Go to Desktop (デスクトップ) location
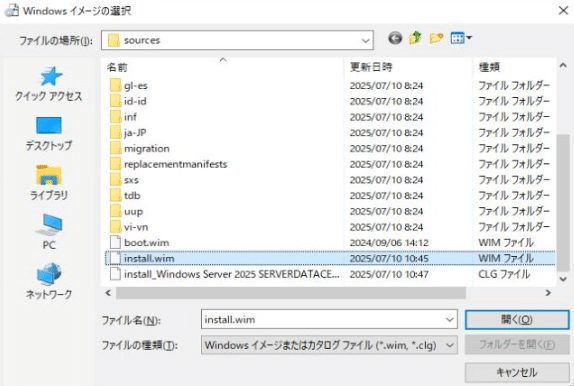 49,134
